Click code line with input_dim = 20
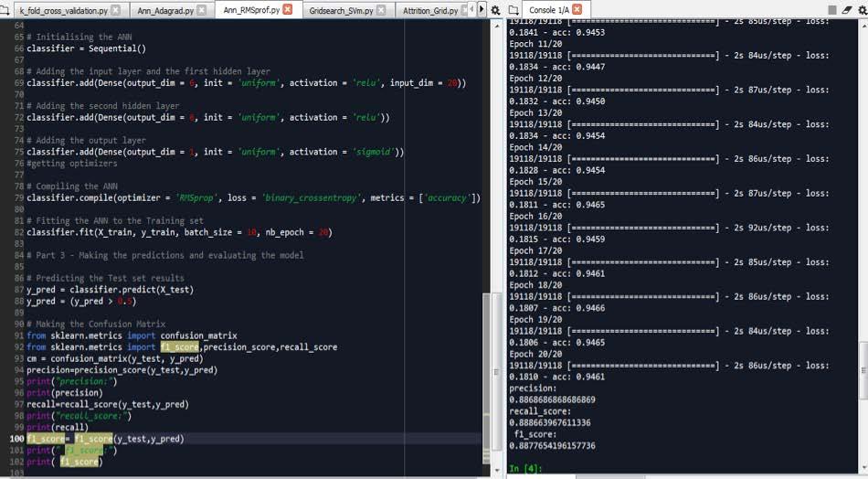868x479 pixels. (x=247, y=82)
